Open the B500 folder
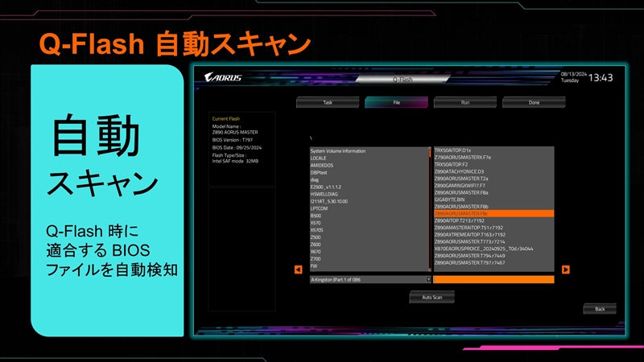This screenshot has height=362, width=644. [316, 216]
